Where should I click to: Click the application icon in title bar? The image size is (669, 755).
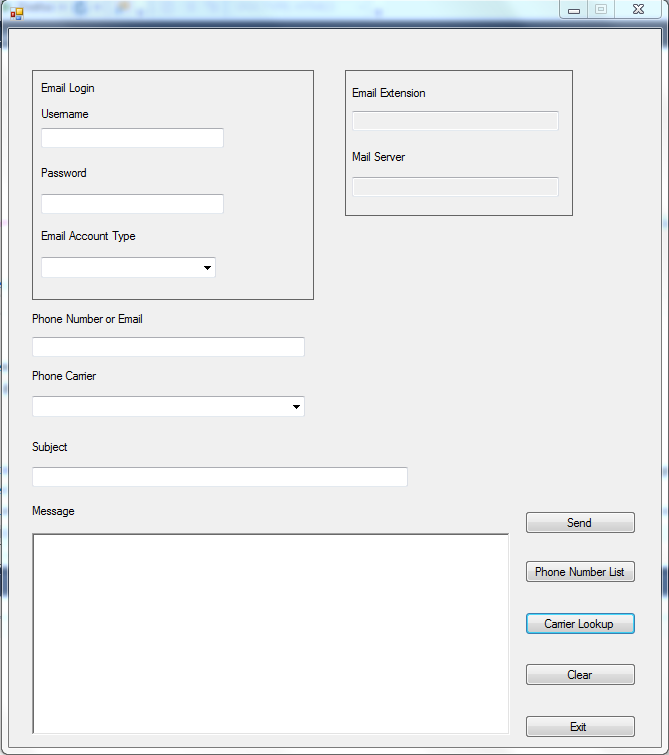[17, 13]
